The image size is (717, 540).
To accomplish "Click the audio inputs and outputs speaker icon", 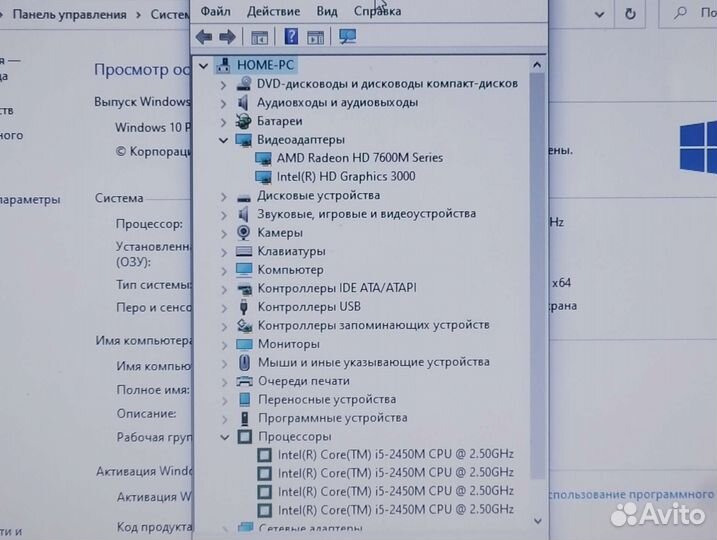I will [243, 102].
